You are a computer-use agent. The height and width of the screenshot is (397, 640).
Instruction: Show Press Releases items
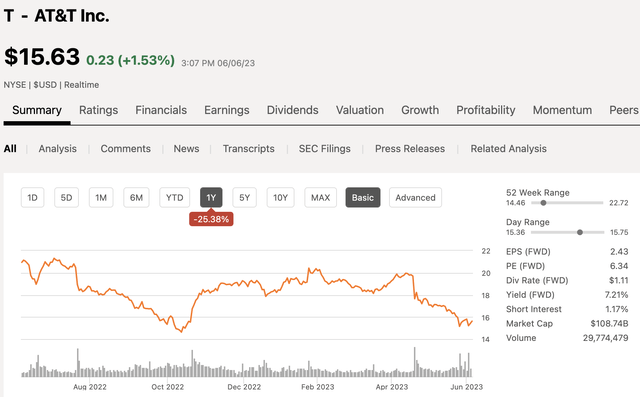410,149
